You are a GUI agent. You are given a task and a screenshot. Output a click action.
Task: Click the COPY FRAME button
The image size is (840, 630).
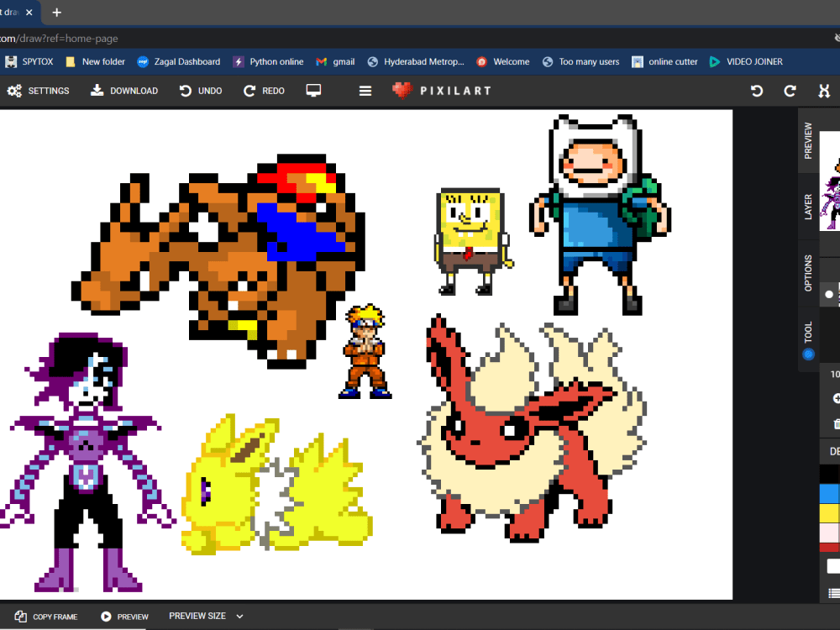pos(46,617)
